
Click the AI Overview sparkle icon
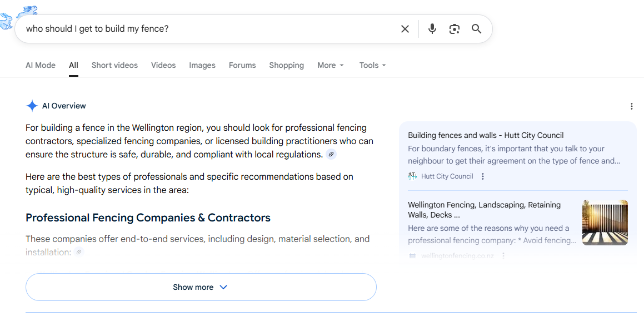pyautogui.click(x=32, y=106)
